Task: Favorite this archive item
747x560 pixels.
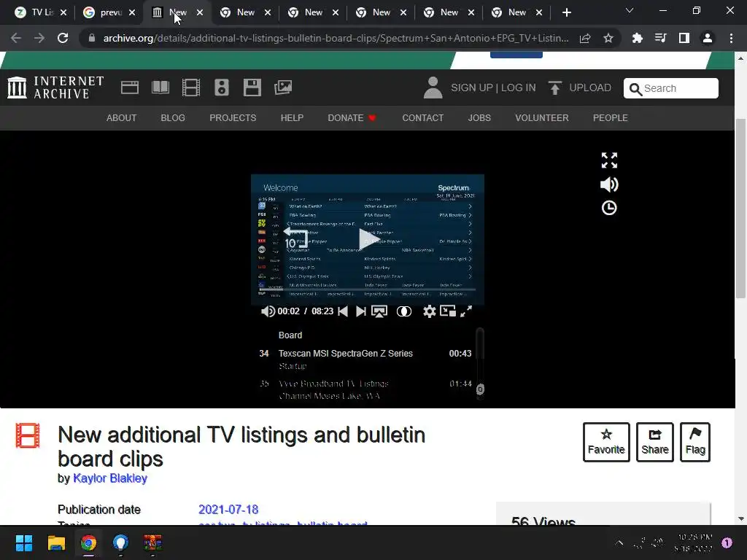Action: point(606,442)
